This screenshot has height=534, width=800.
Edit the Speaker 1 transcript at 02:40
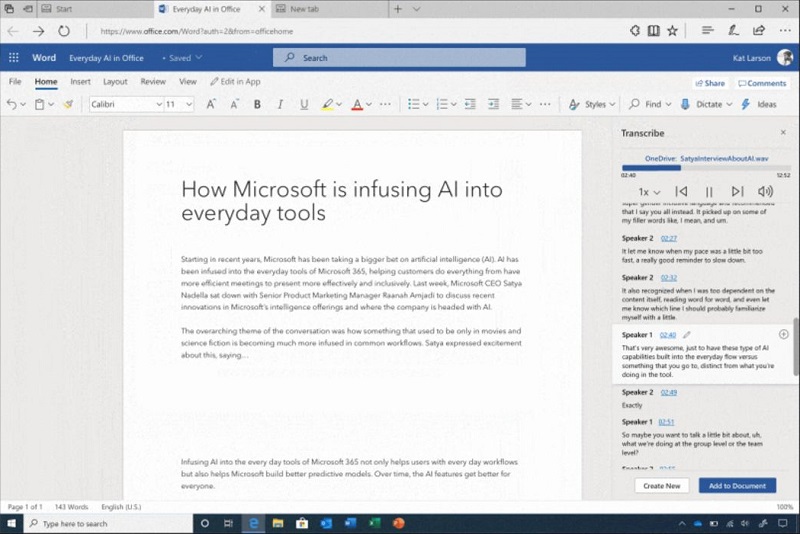(687, 334)
